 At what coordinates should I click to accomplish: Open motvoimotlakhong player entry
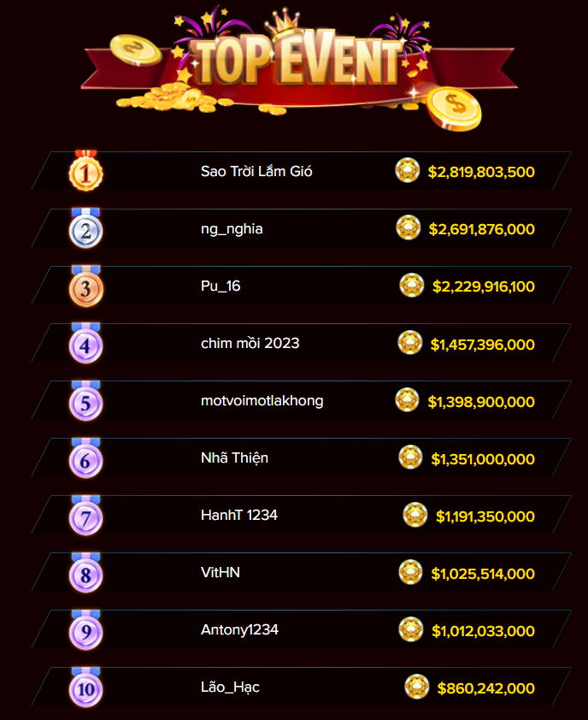(x=262, y=400)
